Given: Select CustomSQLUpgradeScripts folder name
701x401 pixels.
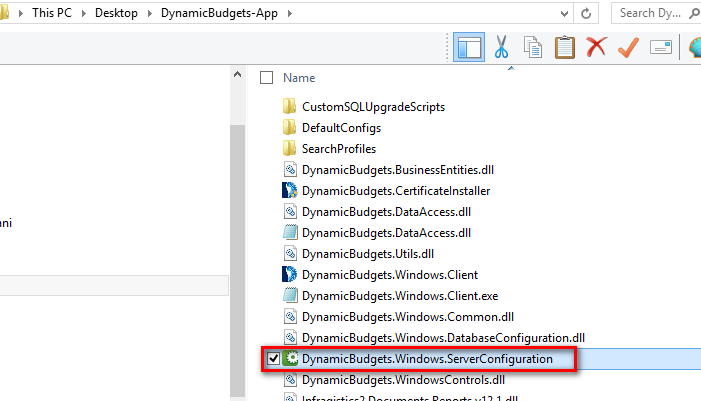Looking at the screenshot, I should 373,107.
